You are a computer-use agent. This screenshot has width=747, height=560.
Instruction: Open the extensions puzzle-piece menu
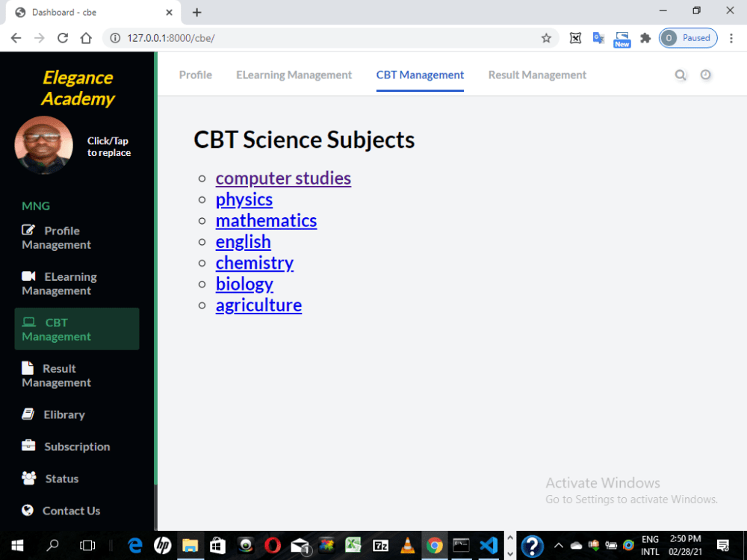(x=645, y=37)
